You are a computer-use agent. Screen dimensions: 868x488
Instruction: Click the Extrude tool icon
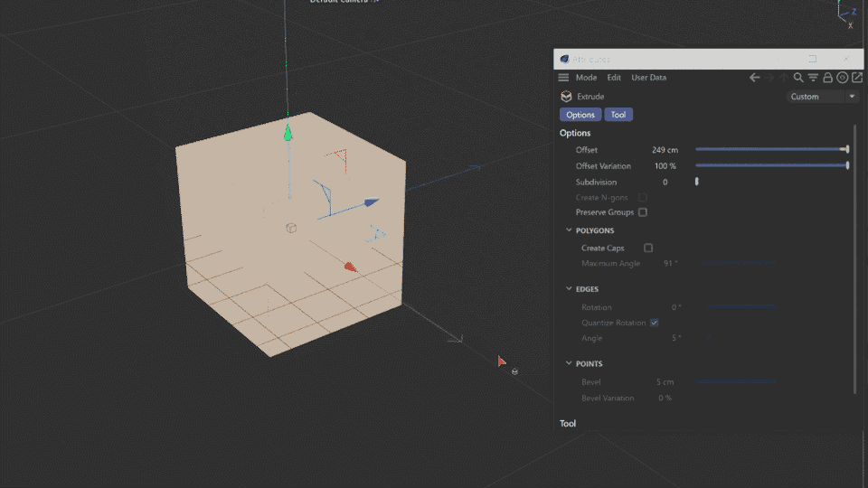click(x=566, y=97)
